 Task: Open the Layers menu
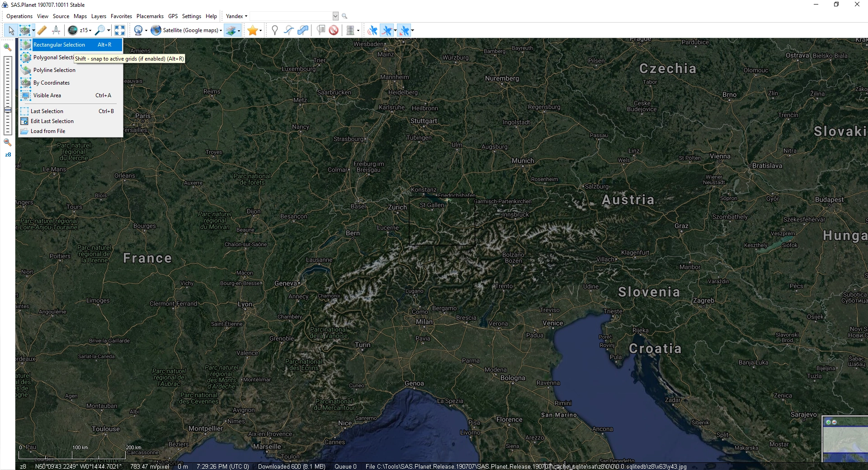[99, 16]
